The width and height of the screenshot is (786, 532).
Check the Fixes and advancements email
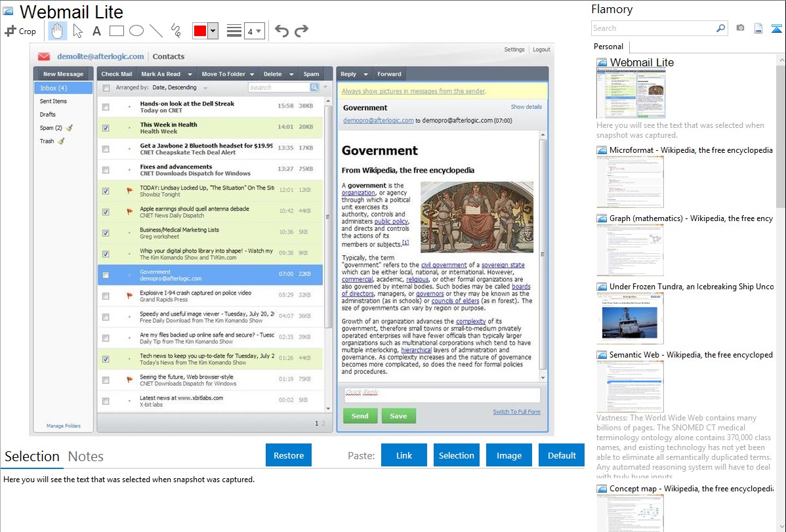click(106, 170)
